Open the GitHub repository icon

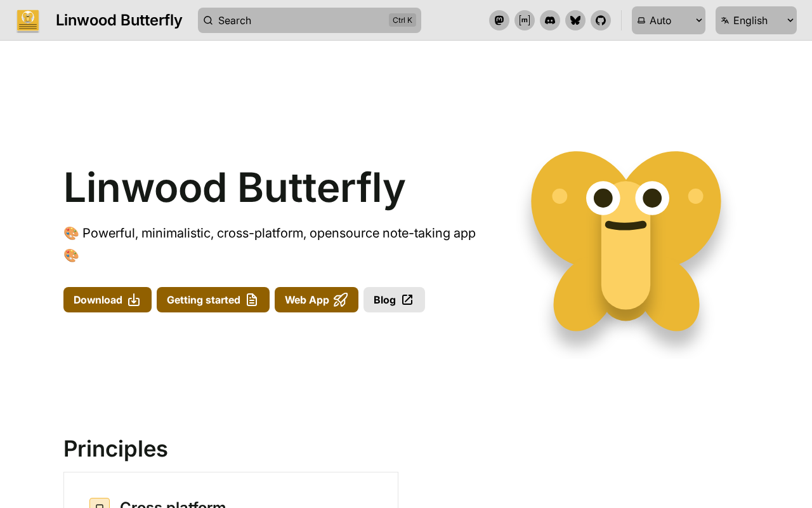pyautogui.click(x=601, y=20)
